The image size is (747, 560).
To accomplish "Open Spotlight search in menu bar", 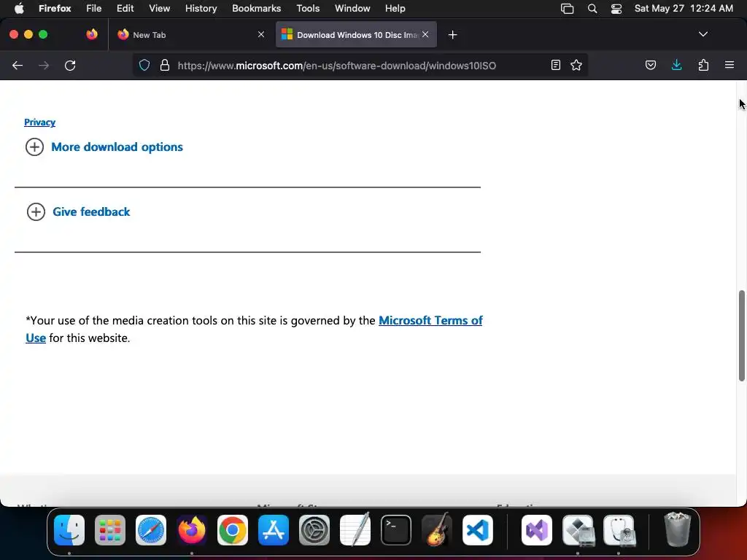I will (x=592, y=9).
